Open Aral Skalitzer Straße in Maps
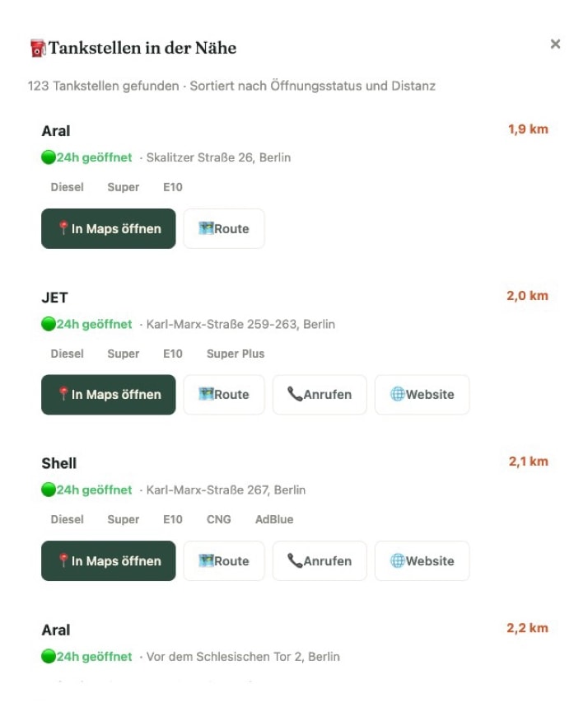This screenshot has width=588, height=717. pyautogui.click(x=108, y=229)
